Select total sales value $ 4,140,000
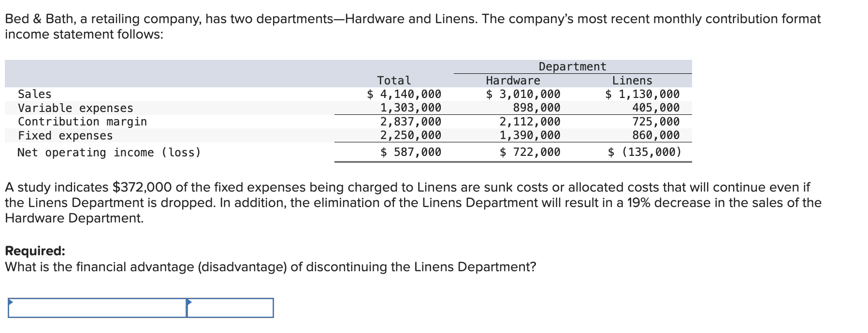This screenshot has width=868, height=333. click(404, 94)
